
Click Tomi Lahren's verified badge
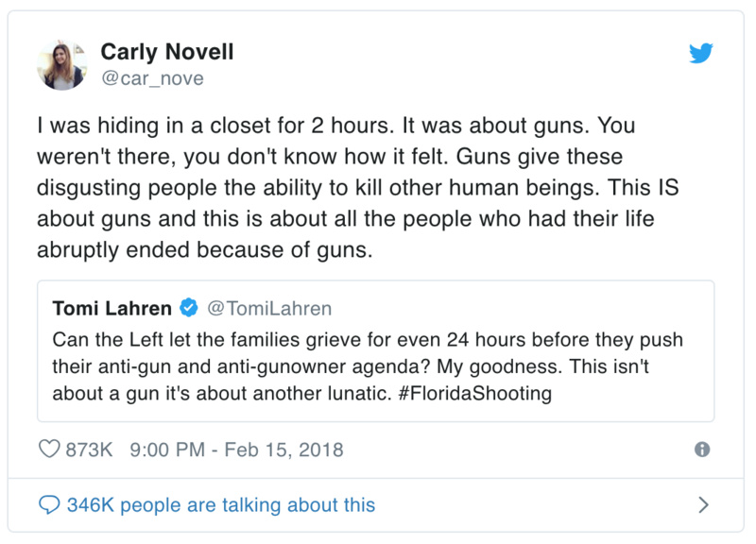tap(189, 308)
